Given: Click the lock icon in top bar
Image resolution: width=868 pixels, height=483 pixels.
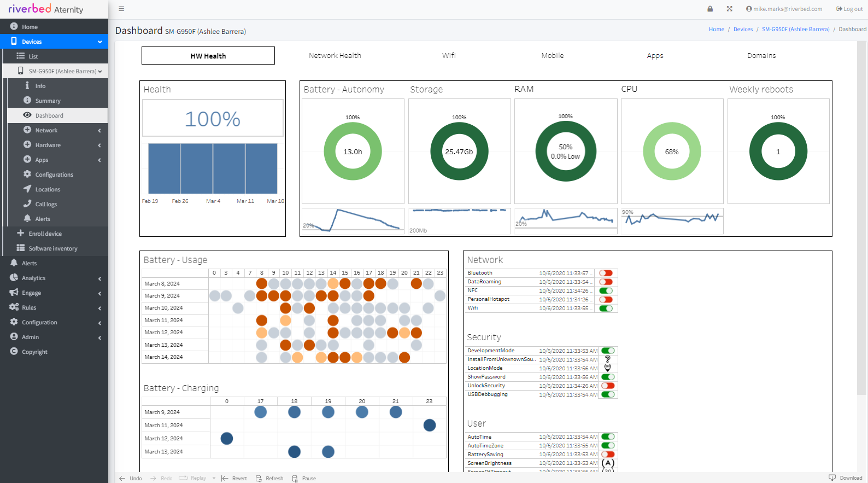Looking at the screenshot, I should 710,9.
